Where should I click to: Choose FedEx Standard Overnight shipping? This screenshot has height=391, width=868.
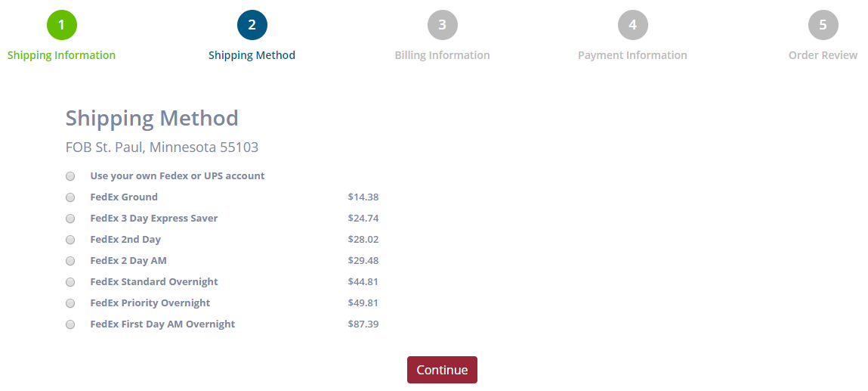tap(70, 282)
